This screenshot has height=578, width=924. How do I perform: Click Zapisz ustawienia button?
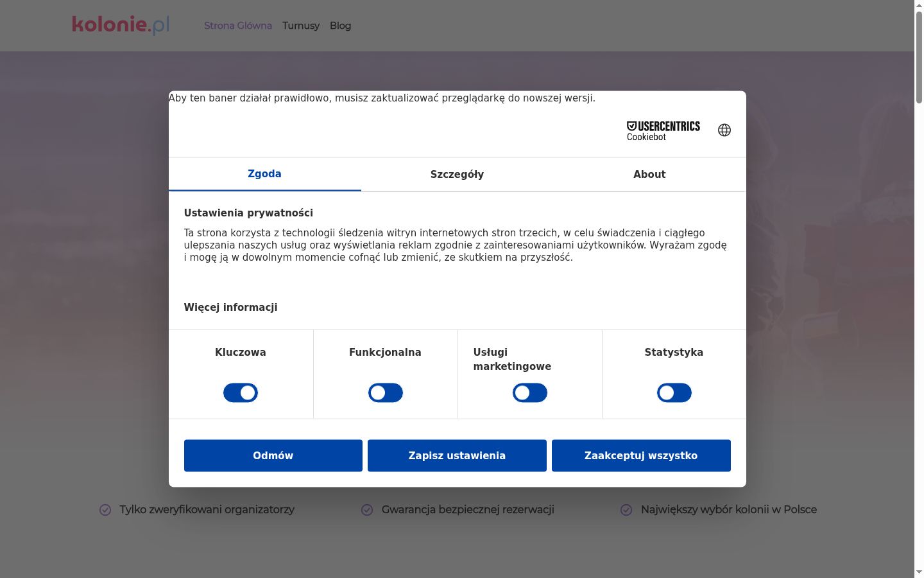(x=457, y=456)
